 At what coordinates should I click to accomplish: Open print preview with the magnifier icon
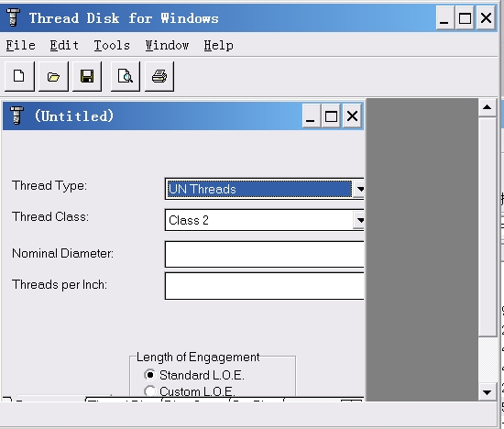(x=126, y=76)
